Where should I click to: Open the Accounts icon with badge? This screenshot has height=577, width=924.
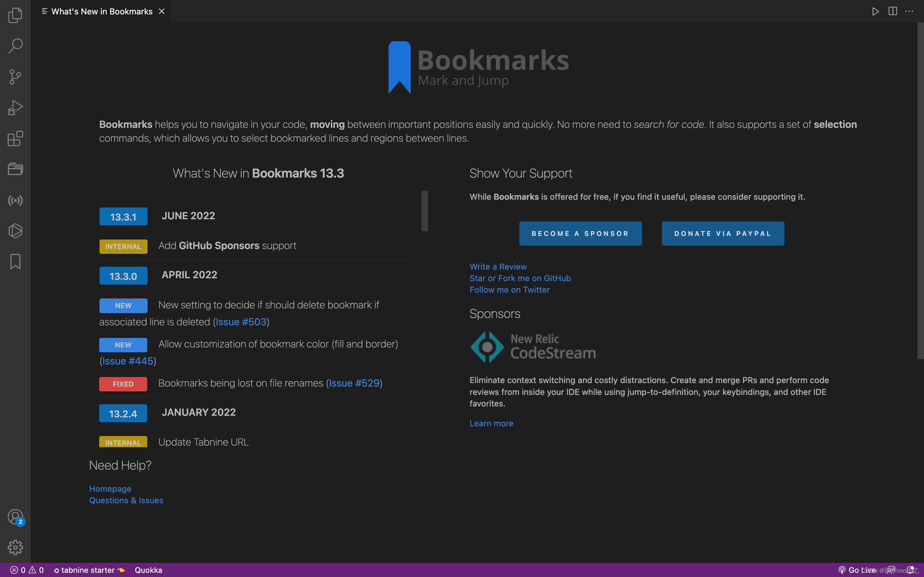point(15,517)
